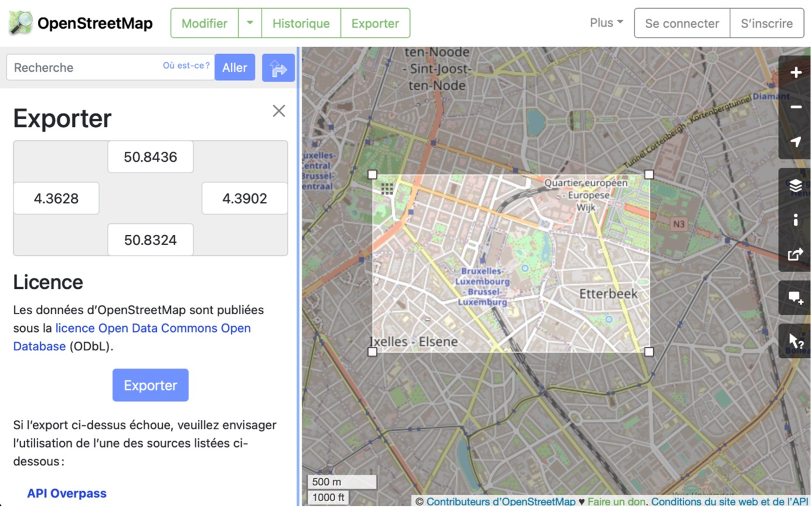This screenshot has width=812, height=508.
Task: Activate the query features cursor icon
Action: [x=795, y=341]
